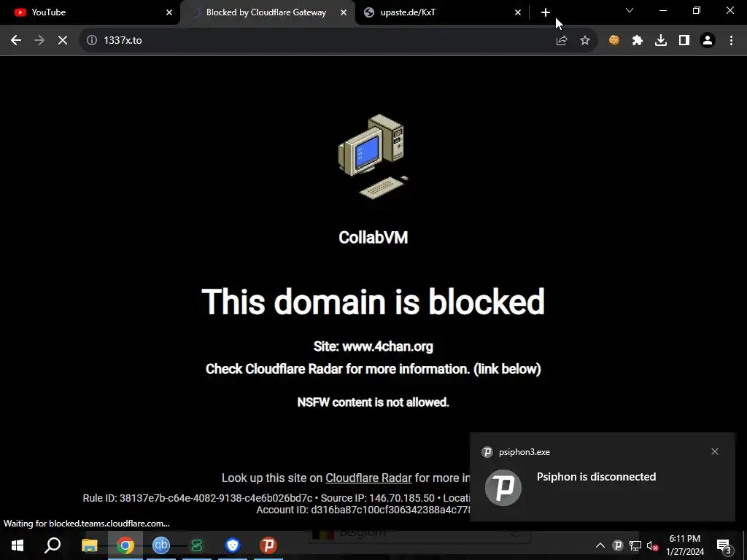Open Chrome's three-dot menu
Screen dimensions: 747x560
click(x=731, y=41)
